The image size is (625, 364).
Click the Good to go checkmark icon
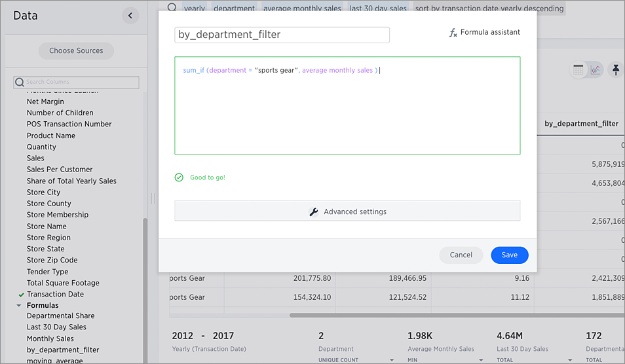(179, 177)
